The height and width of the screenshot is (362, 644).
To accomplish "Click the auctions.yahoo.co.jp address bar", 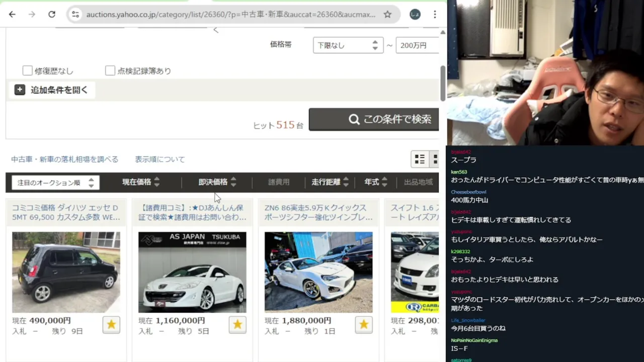I will tap(230, 15).
